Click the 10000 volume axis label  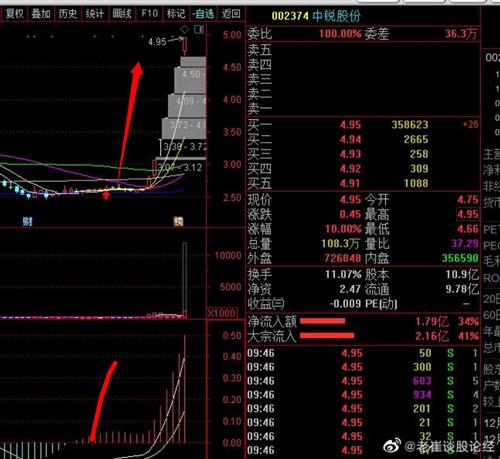coord(228,256)
